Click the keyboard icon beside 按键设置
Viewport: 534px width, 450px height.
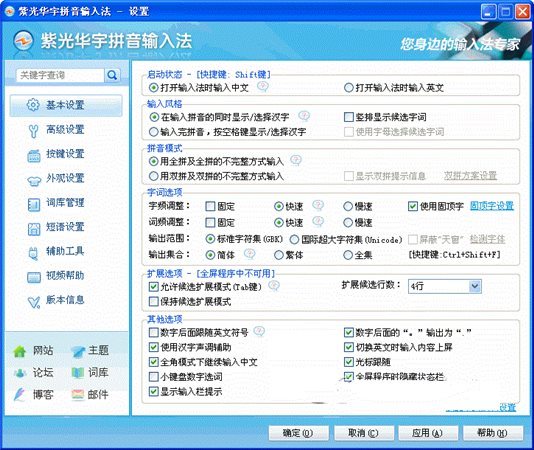(34, 155)
